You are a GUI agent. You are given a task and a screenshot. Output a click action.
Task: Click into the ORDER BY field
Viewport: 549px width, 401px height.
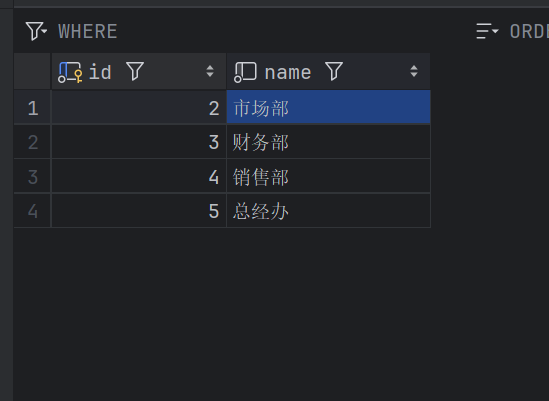pyautogui.click(x=529, y=32)
